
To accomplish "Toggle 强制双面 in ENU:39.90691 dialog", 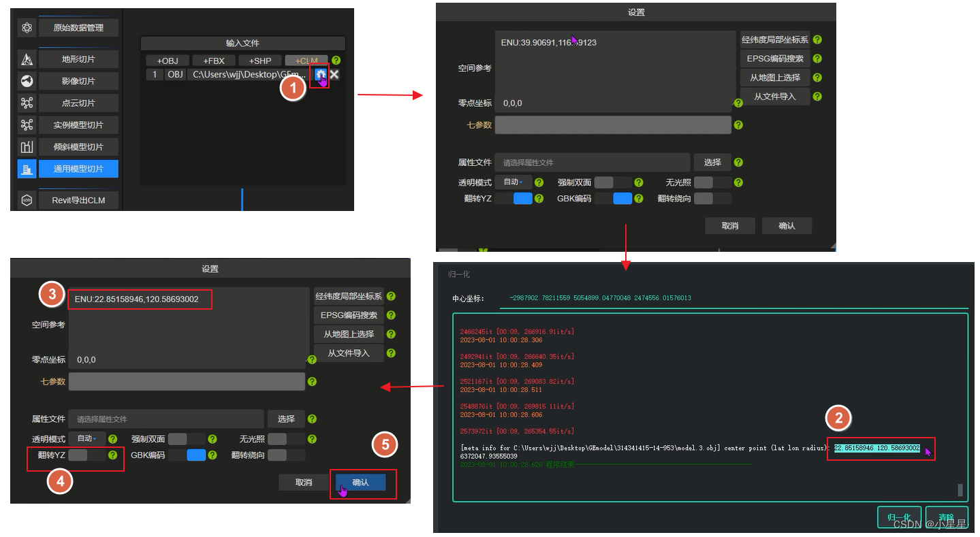I will [613, 182].
